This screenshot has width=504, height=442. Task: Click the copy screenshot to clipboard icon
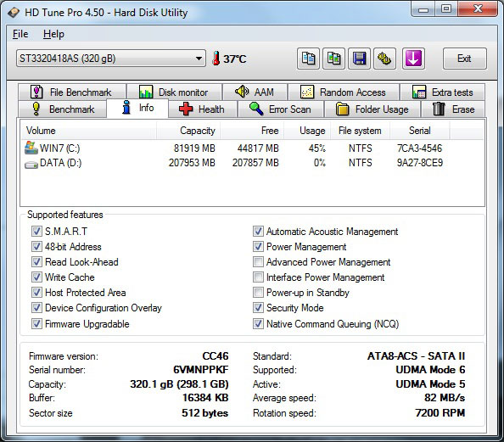(x=333, y=59)
